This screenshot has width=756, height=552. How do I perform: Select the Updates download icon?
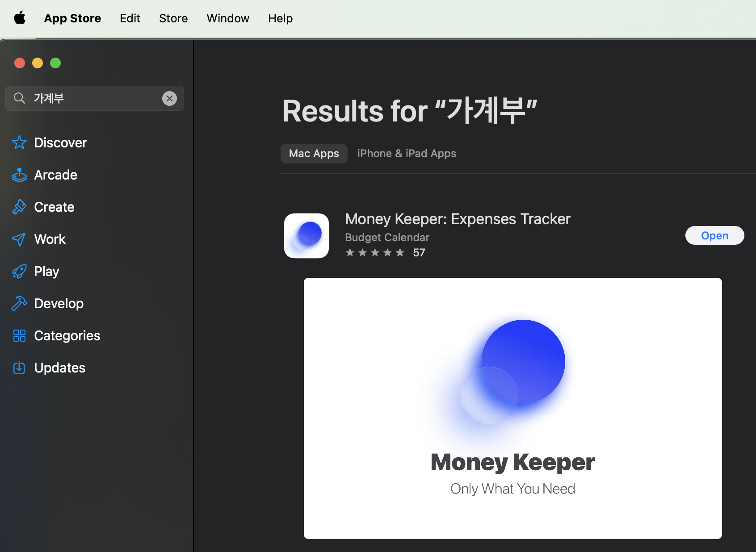(19, 368)
